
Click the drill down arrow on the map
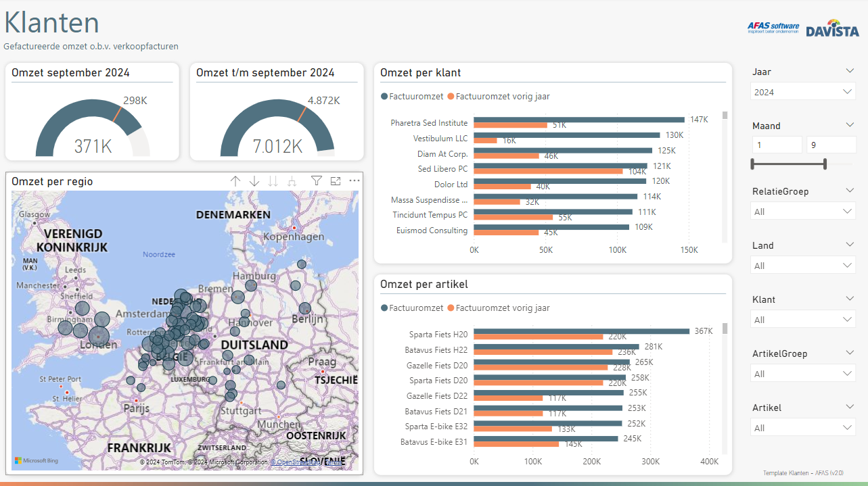coord(254,181)
